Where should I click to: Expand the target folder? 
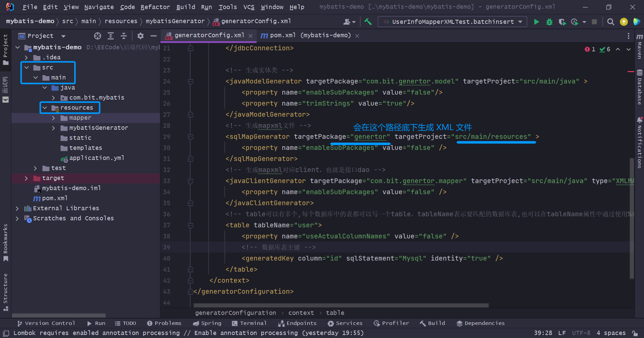[26, 178]
